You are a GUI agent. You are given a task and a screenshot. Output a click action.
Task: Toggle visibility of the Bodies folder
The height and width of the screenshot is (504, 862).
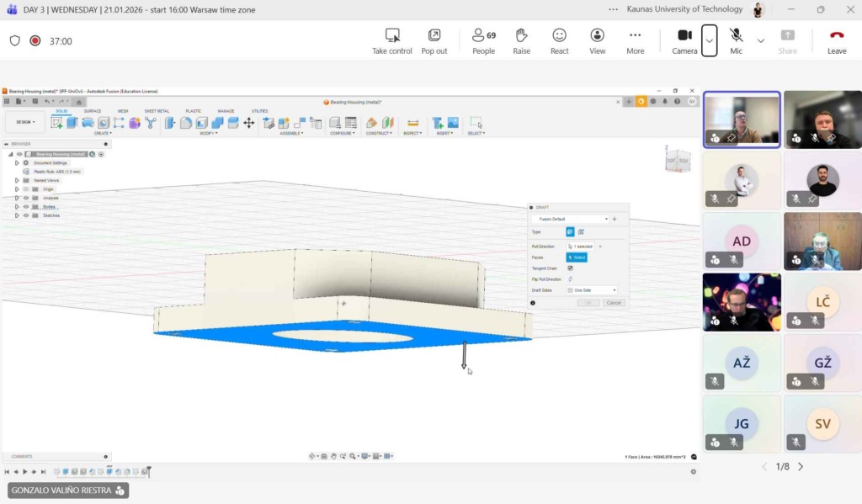[26, 207]
